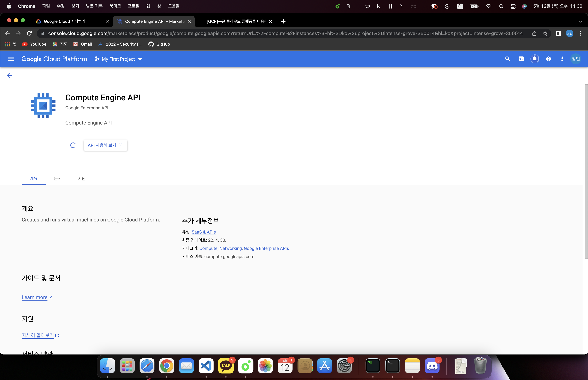Activate Cloud Shell icon
588x380 pixels.
coord(521,59)
